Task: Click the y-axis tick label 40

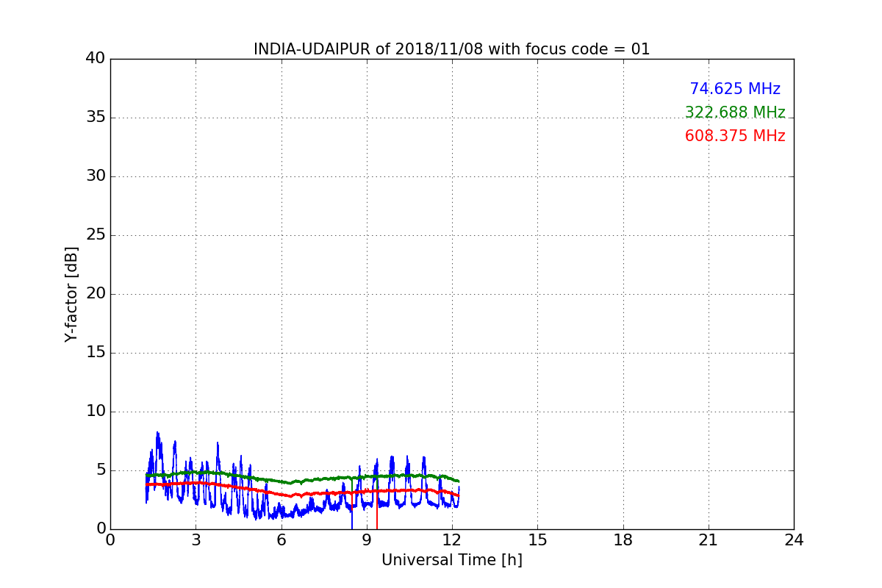Action: [96, 59]
